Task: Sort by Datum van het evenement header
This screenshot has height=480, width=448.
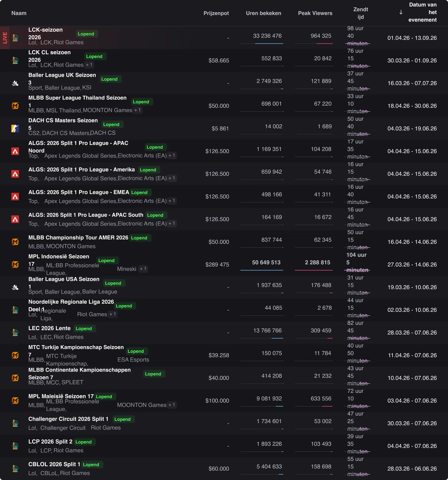Action: coord(423,12)
